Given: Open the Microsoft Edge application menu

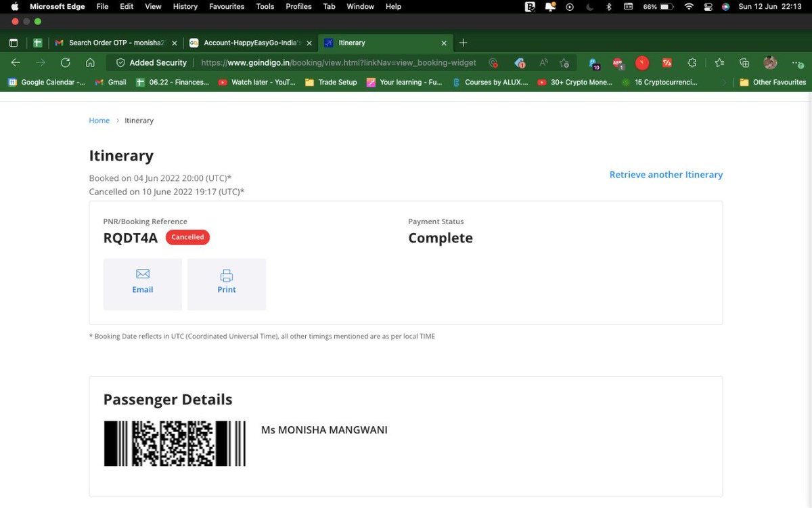Looking at the screenshot, I should point(58,7).
